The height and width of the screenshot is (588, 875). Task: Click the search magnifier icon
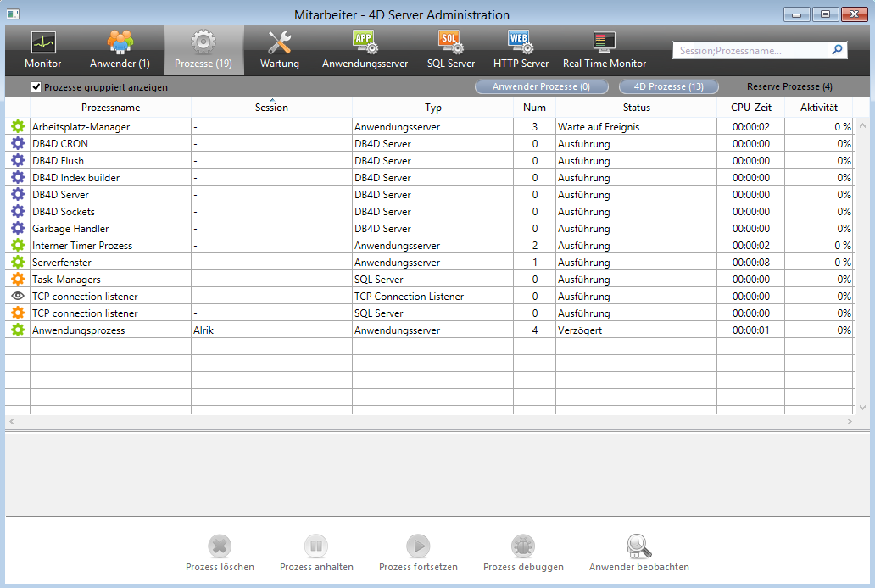click(837, 50)
